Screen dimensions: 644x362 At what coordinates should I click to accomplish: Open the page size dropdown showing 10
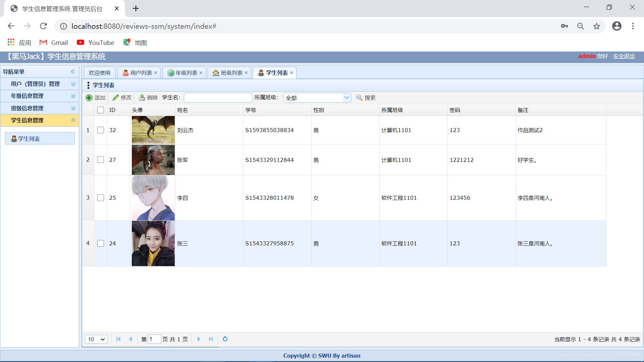96,339
